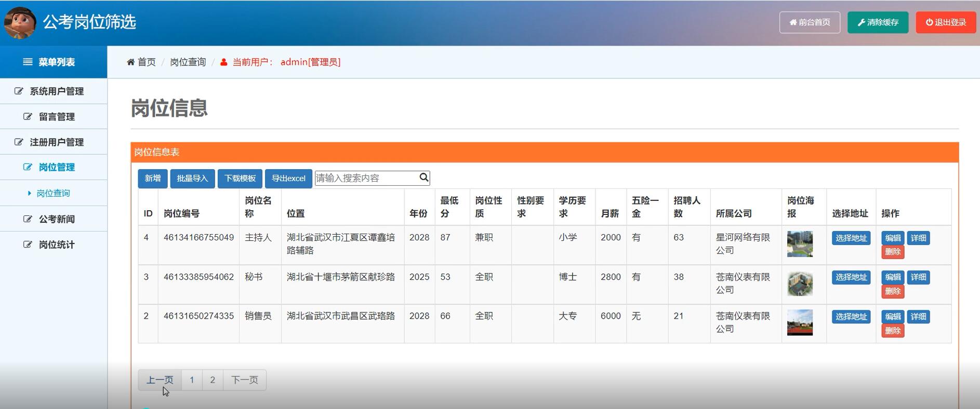View details of 销售员 row
Image resolution: width=980 pixels, height=409 pixels.
pos(918,317)
